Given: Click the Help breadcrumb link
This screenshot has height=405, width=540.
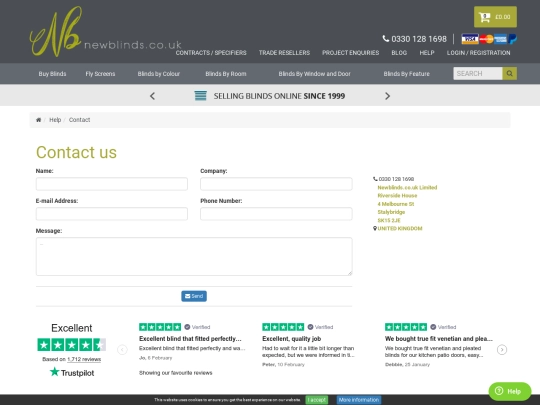Looking at the screenshot, I should 55,120.
